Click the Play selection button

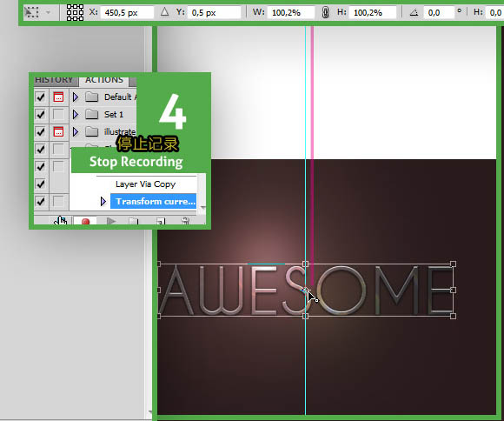click(111, 221)
